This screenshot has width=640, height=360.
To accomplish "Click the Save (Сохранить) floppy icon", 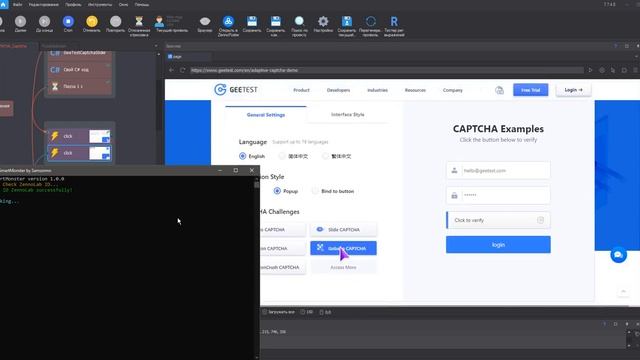I will tap(252, 21).
